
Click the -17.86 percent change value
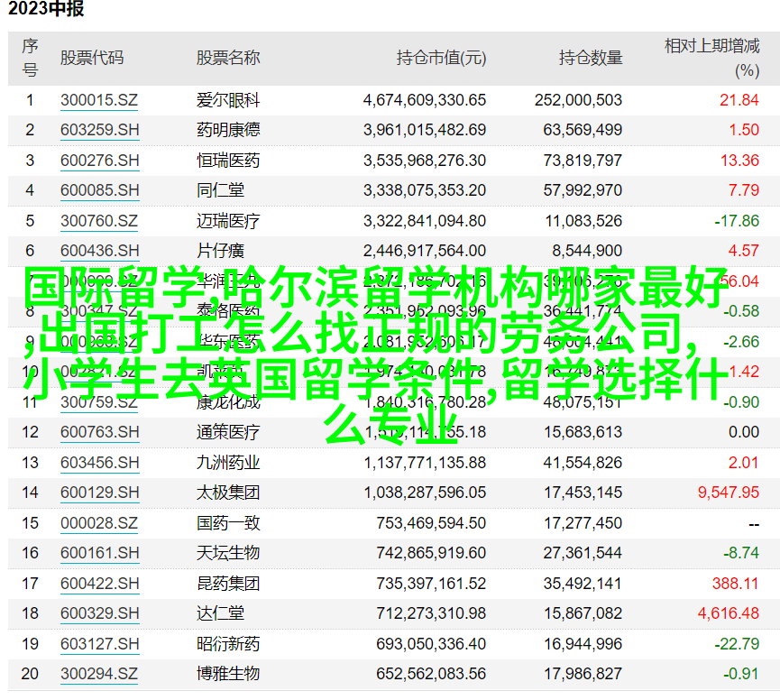point(737,221)
